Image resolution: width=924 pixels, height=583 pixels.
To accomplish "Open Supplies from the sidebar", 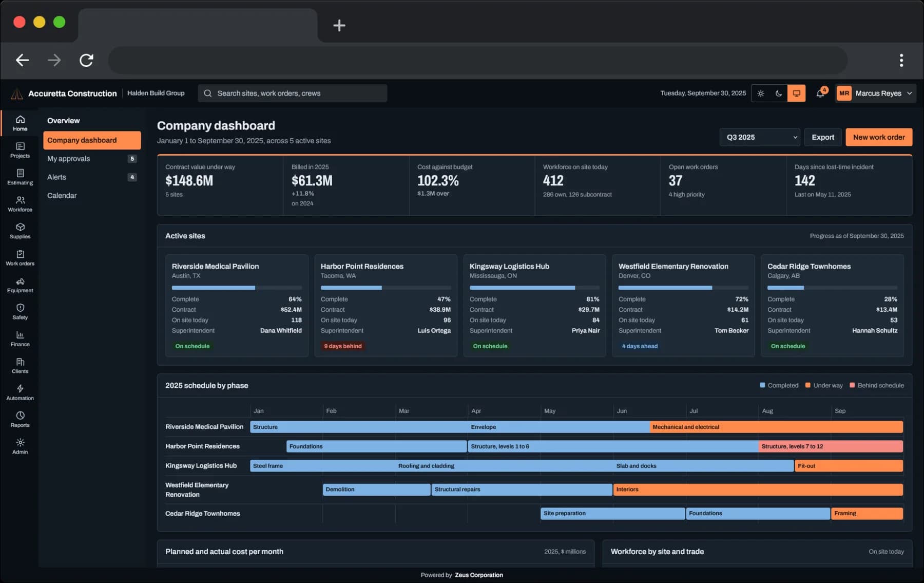I will [20, 231].
